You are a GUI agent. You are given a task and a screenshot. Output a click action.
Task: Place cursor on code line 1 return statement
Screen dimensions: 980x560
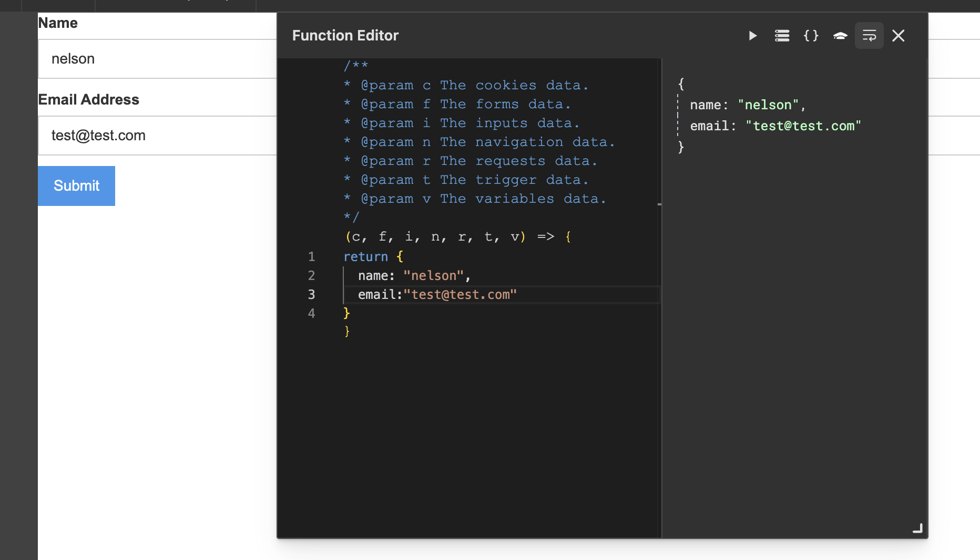[x=373, y=257]
